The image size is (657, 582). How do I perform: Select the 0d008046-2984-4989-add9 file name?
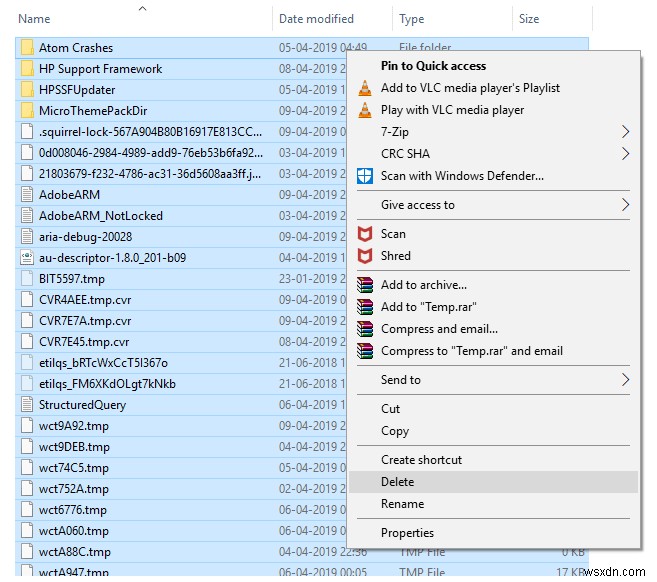(151, 153)
